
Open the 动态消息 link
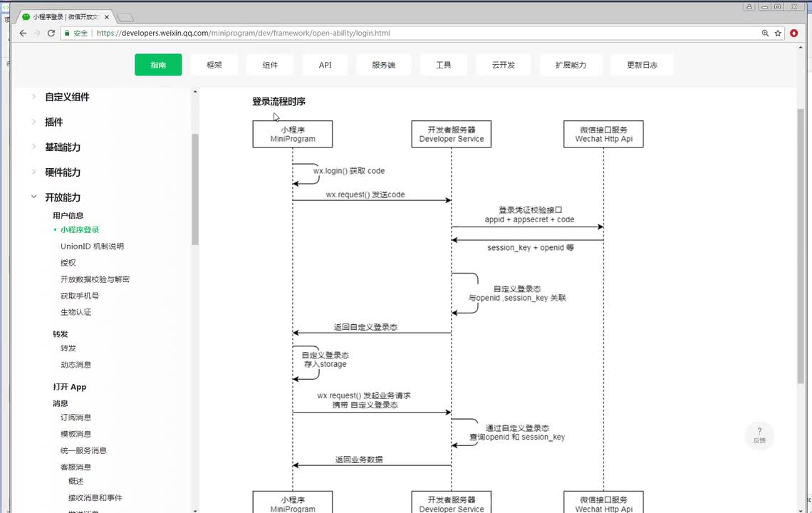tap(76, 365)
